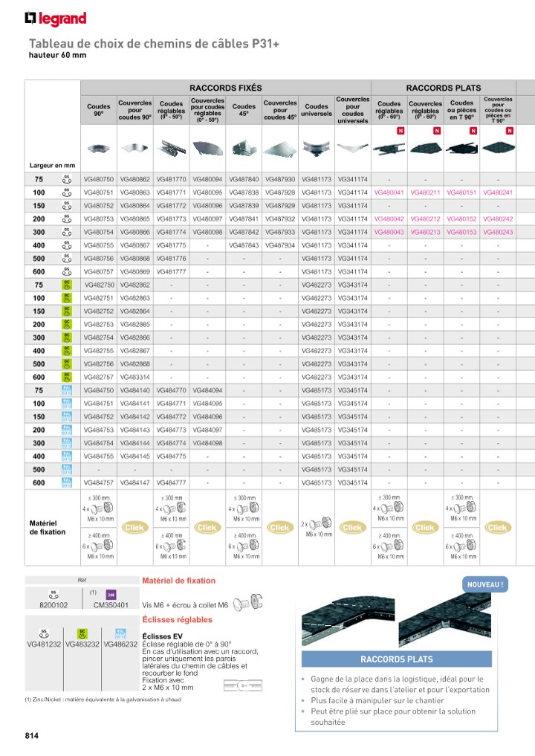Click the GS icon in the VG480757 row

click(x=67, y=271)
